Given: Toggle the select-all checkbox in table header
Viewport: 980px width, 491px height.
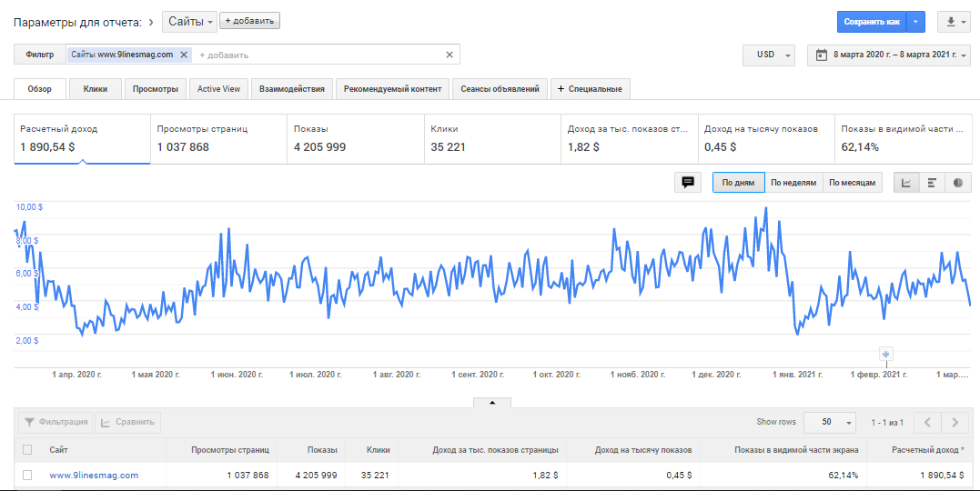Looking at the screenshot, I should pyautogui.click(x=27, y=449).
